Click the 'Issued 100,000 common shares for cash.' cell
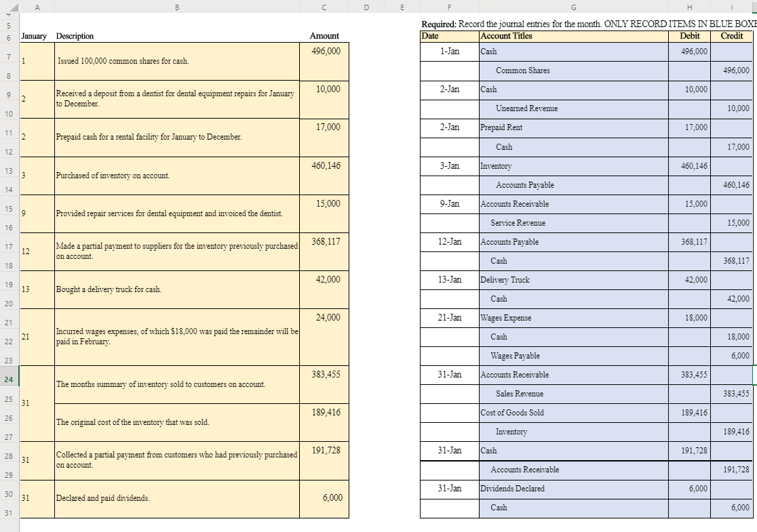The image size is (757, 532). click(176, 61)
